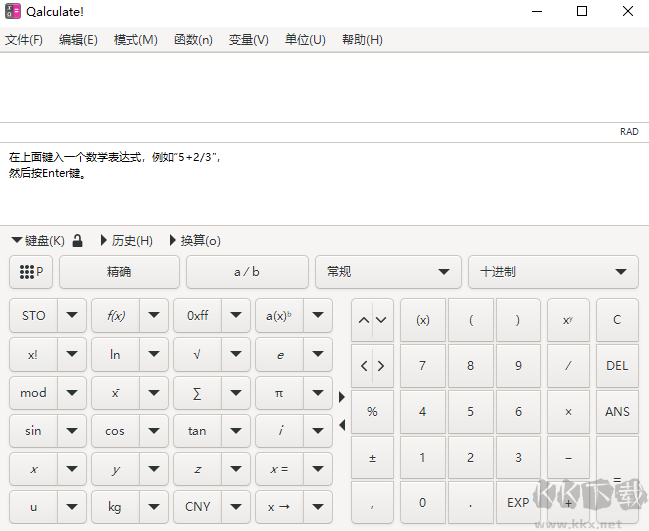
Task: Open the 常规 display mode dropdown
Action: [x=388, y=272]
